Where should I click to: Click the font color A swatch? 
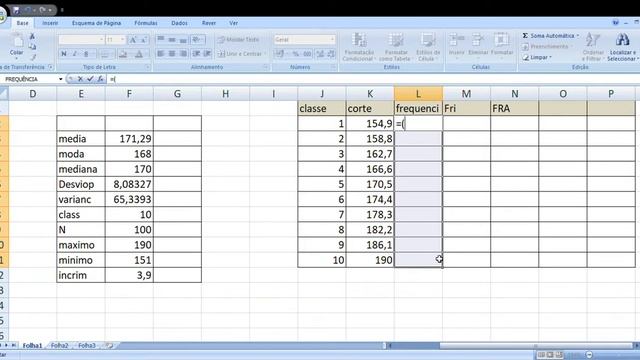pos(139,54)
